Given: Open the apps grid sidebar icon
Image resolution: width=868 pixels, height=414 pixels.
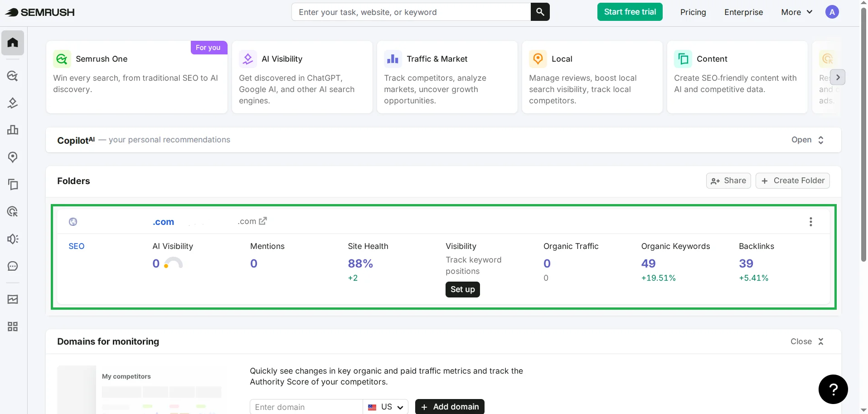Looking at the screenshot, I should click(13, 326).
